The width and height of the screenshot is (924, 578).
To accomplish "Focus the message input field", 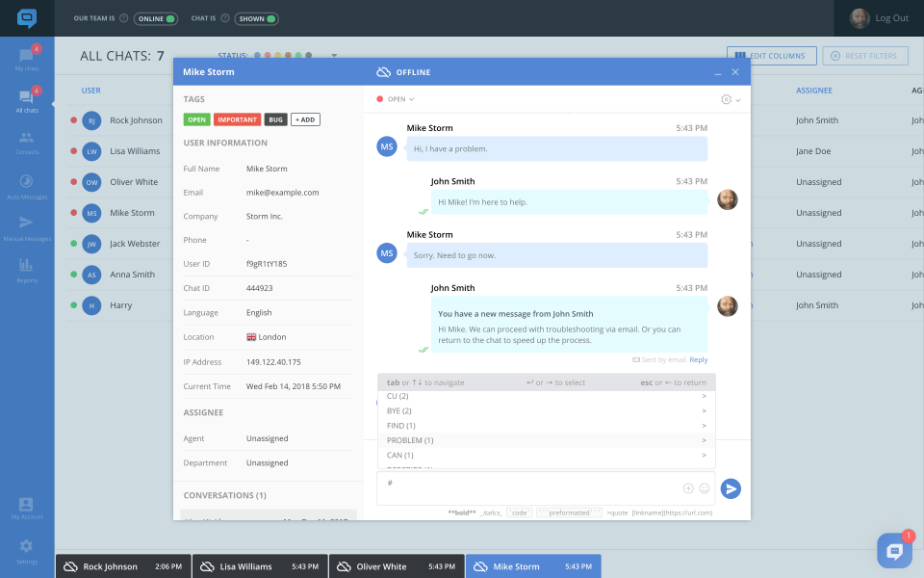I will (546, 488).
